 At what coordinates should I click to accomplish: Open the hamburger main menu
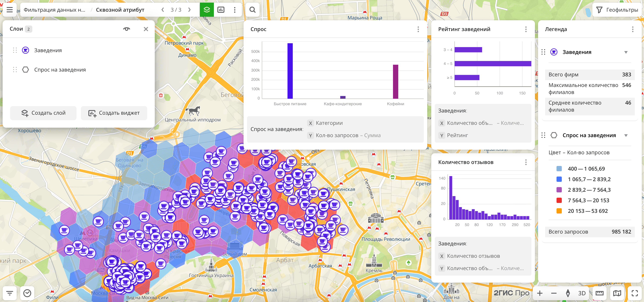9,10
